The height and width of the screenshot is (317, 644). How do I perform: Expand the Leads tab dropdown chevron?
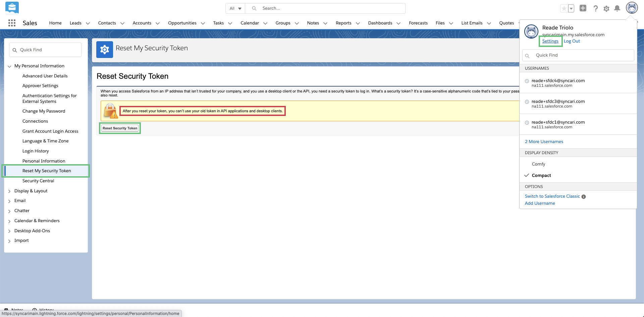click(88, 23)
